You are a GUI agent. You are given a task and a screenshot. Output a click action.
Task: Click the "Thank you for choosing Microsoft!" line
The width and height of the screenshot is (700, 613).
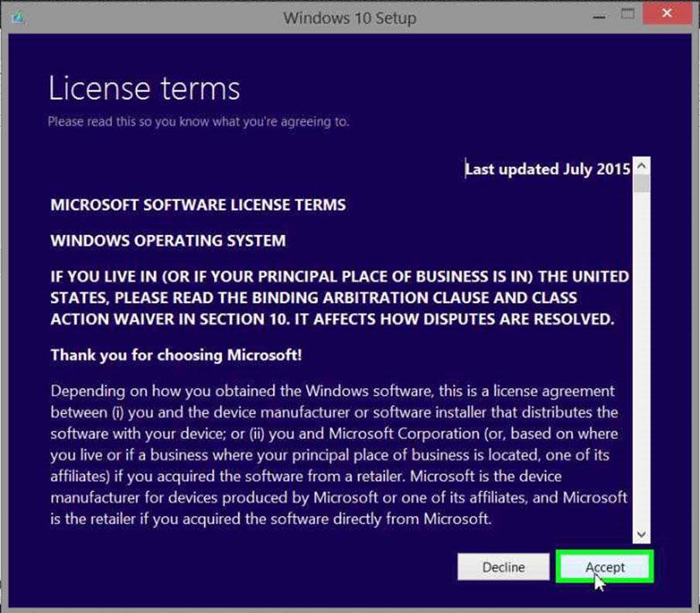[x=176, y=356]
